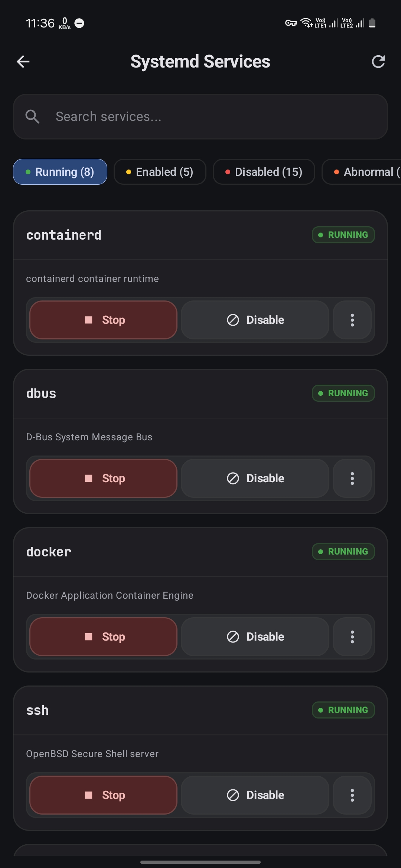The image size is (401, 868).
Task: Tap the KB/s network speed indicator
Action: (65, 23)
